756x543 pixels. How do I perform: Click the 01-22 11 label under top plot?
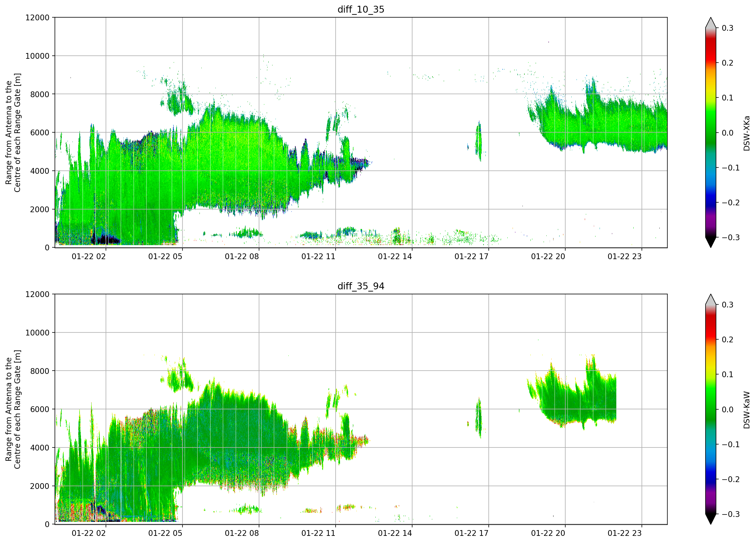point(318,256)
